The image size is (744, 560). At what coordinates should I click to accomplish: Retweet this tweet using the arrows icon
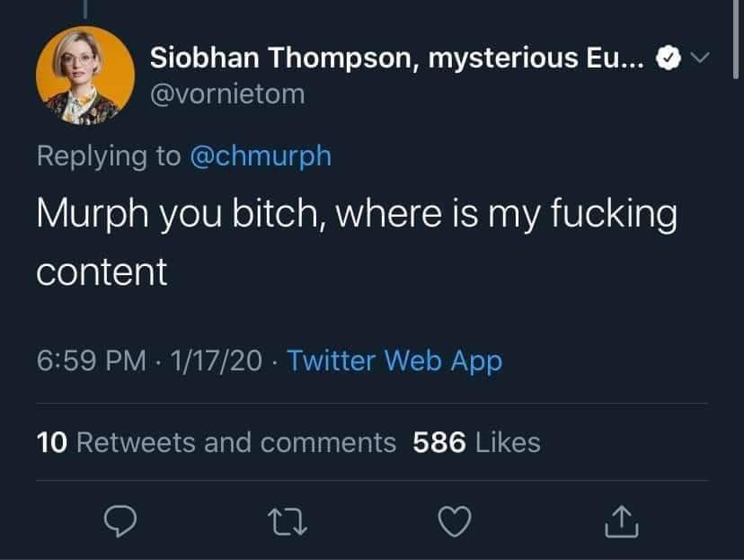click(287, 522)
